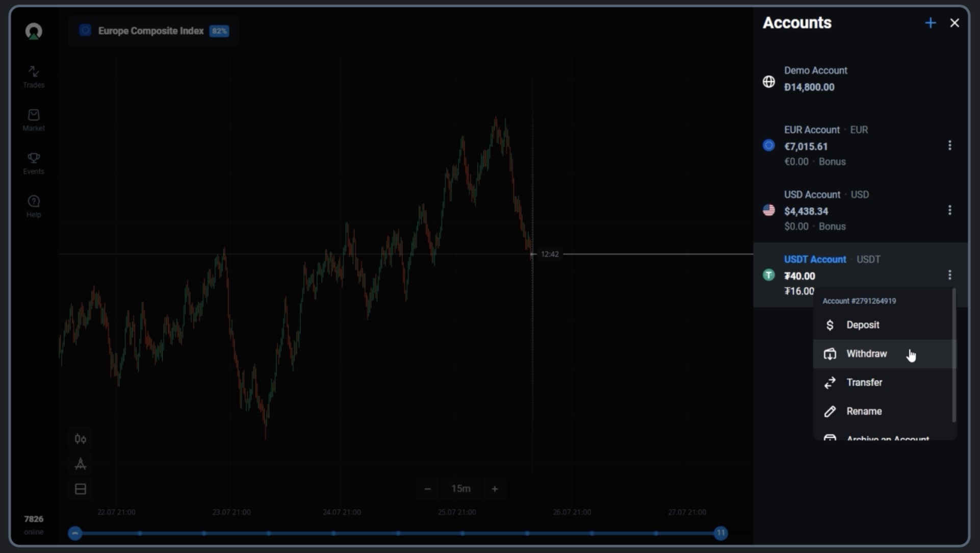The width and height of the screenshot is (980, 553).
Task: Close the Accounts panel
Action: point(955,23)
